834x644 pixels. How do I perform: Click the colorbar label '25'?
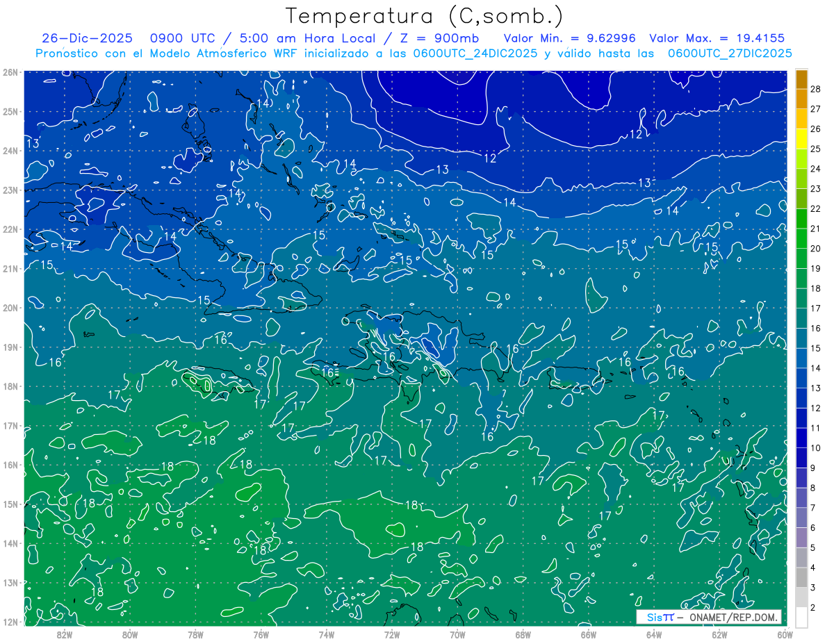(x=816, y=149)
